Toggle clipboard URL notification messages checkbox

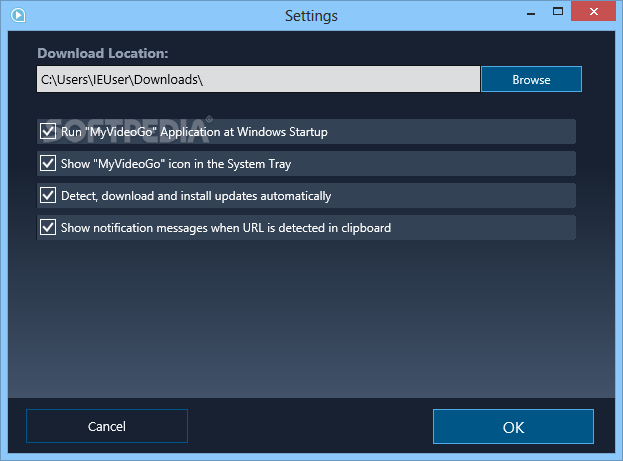click(x=48, y=227)
